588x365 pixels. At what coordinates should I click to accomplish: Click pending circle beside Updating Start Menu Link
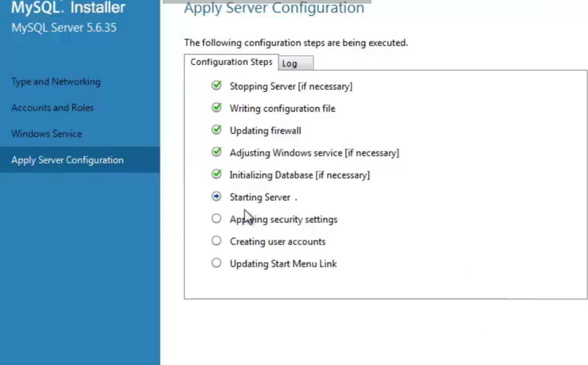[217, 263]
